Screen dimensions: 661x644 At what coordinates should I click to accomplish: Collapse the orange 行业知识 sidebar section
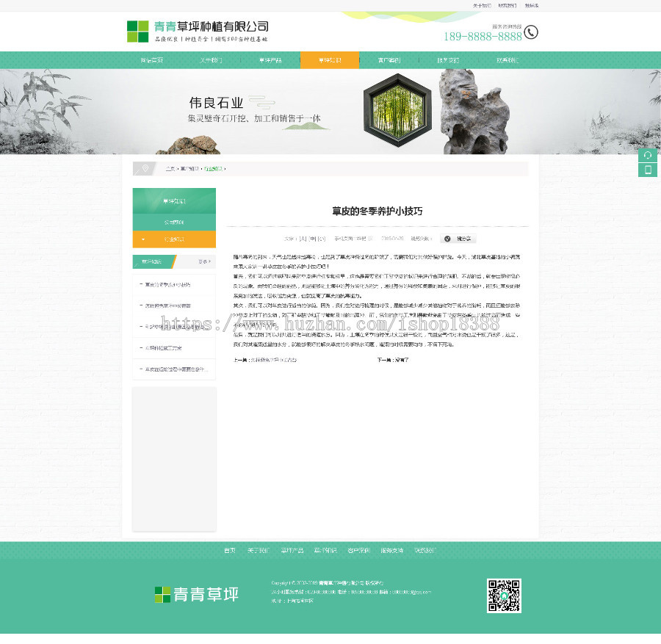click(x=143, y=239)
